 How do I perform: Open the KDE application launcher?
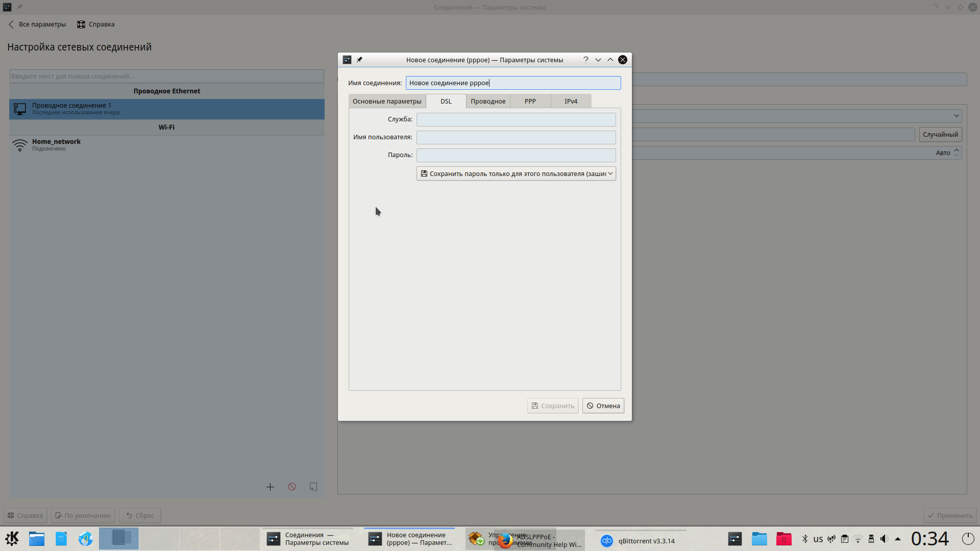[x=12, y=539]
